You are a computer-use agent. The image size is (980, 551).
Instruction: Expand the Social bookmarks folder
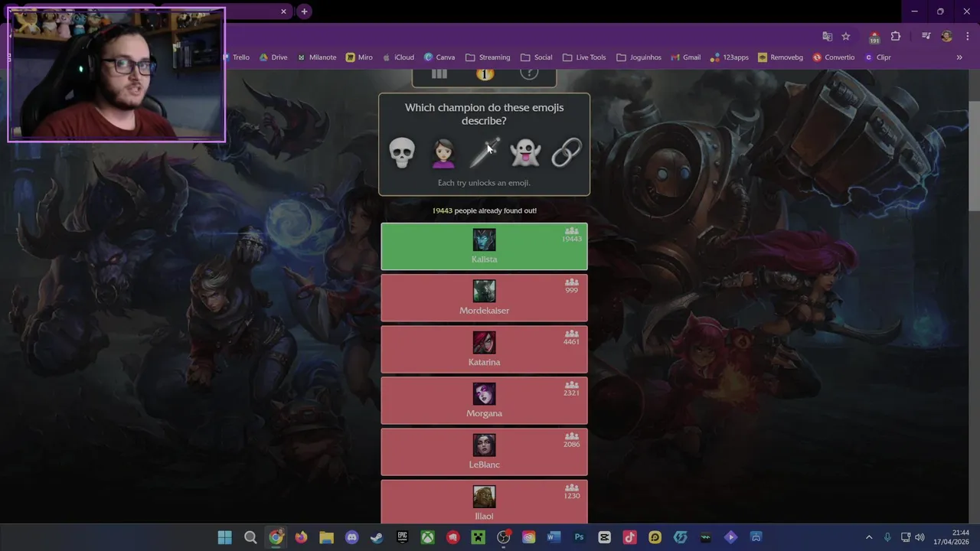pyautogui.click(x=536, y=57)
